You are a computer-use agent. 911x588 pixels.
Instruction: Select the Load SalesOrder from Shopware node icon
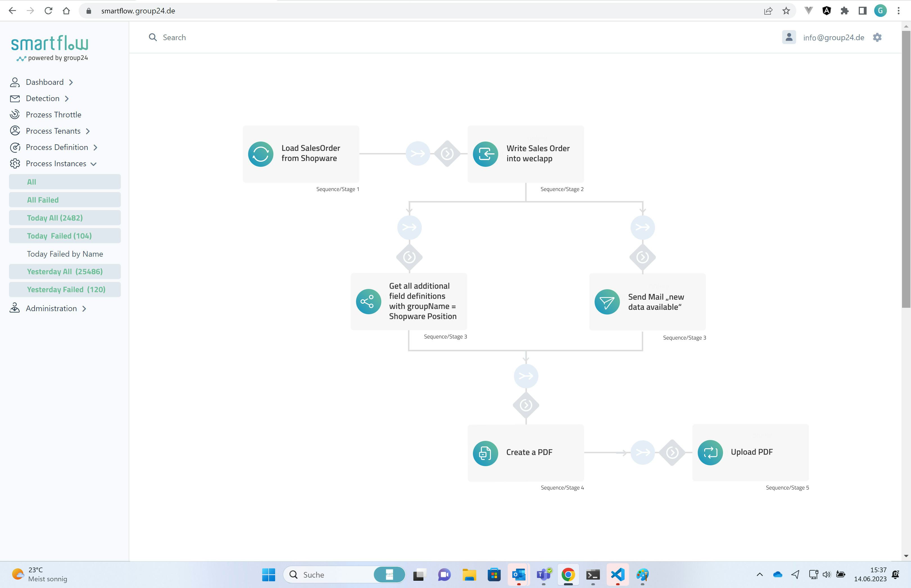coord(261,154)
